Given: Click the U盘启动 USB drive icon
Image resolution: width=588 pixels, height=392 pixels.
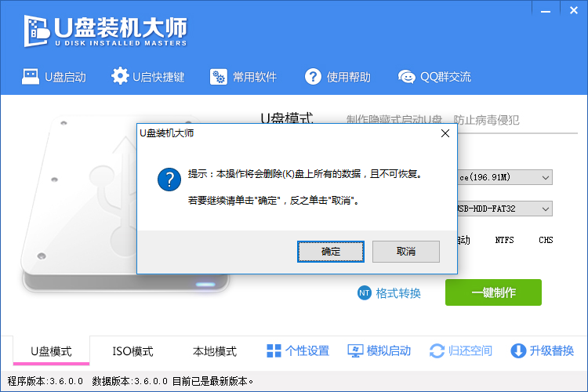Looking at the screenshot, I should [x=31, y=77].
